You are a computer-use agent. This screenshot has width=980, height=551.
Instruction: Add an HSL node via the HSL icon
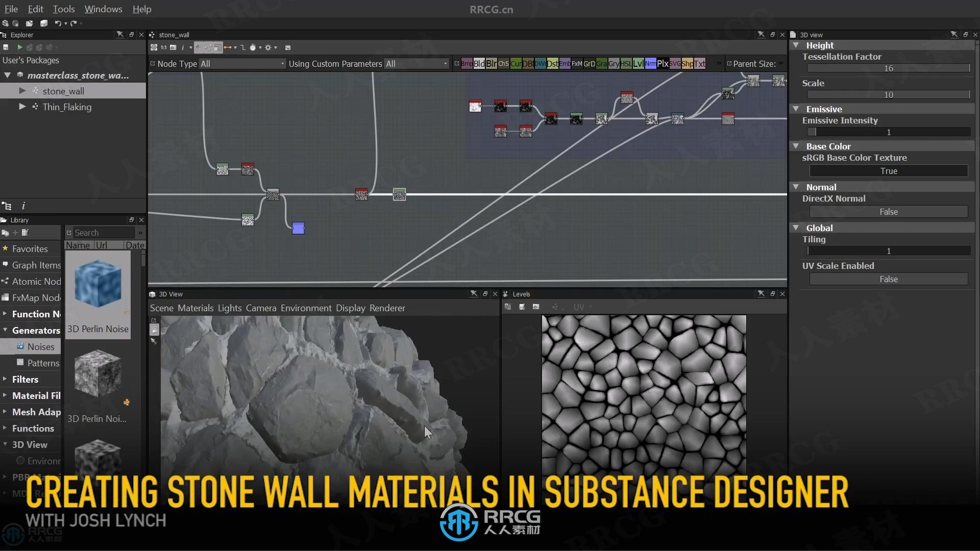point(626,64)
